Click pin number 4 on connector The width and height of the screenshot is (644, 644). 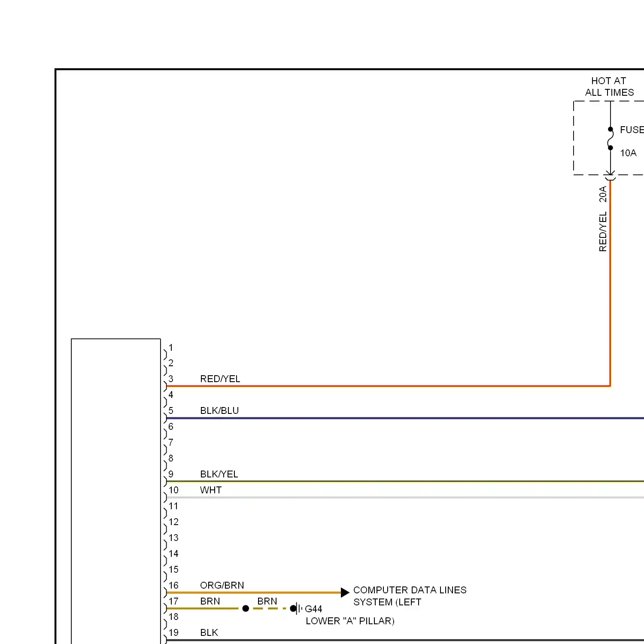[x=171, y=395]
